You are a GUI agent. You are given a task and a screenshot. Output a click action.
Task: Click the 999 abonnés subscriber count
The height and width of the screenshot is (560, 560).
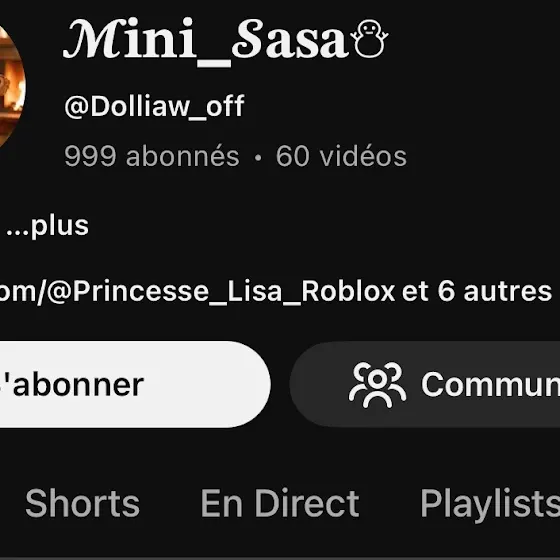point(152,156)
